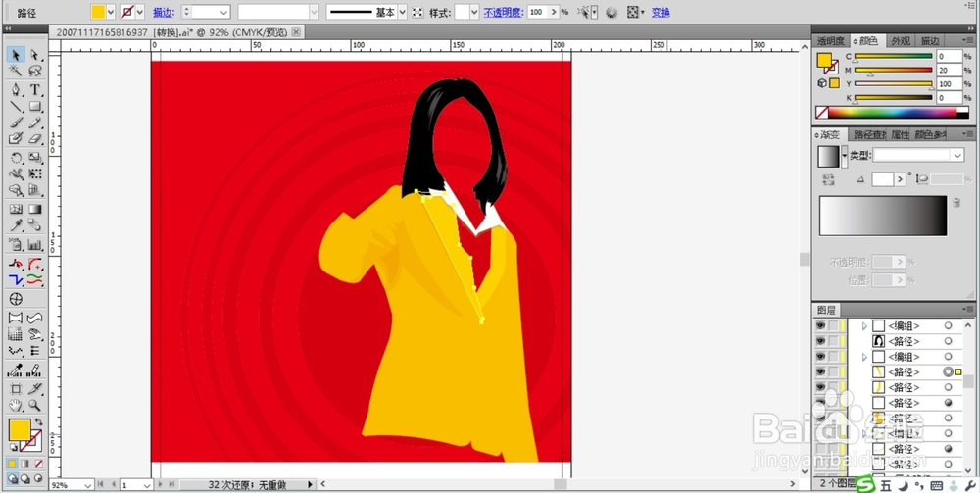
Task: Toggle visibility of the second <编组> row
Action: click(820, 356)
